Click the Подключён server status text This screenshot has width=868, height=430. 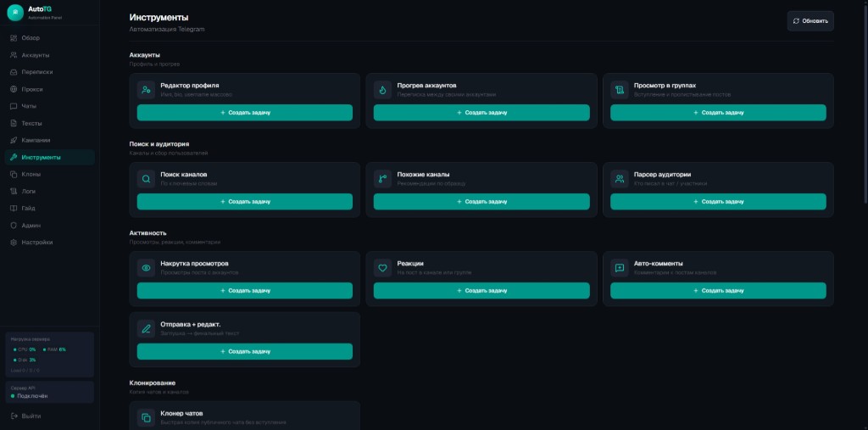(31, 396)
